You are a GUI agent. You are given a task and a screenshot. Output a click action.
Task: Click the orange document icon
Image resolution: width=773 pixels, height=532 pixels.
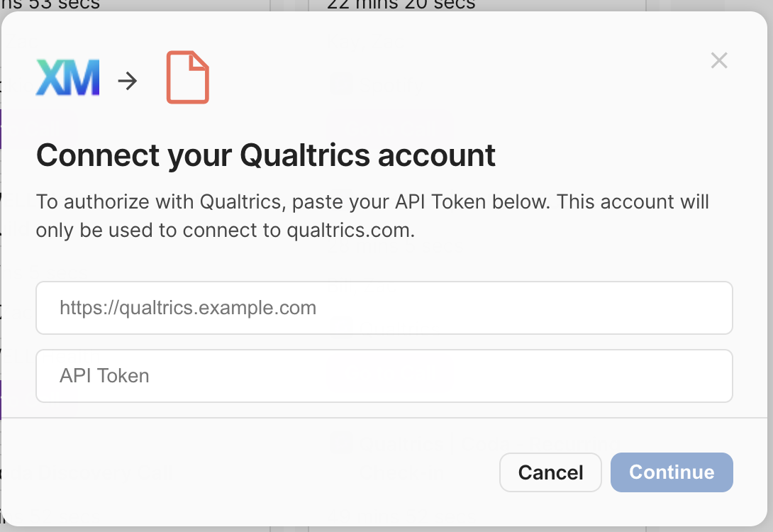188,78
